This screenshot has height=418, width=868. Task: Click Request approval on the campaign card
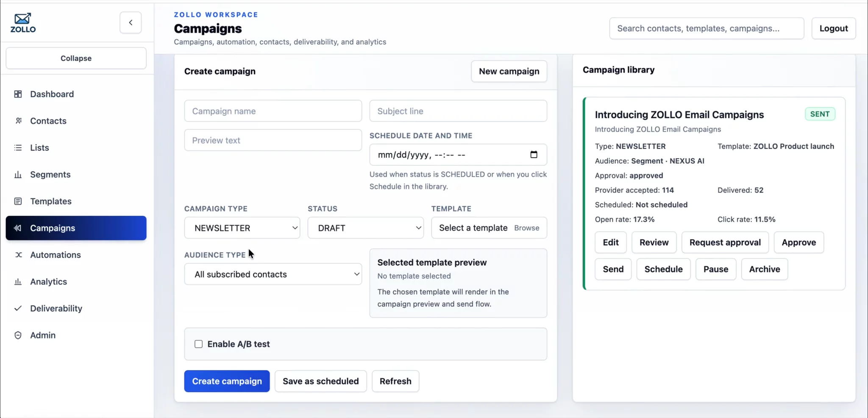click(x=725, y=242)
